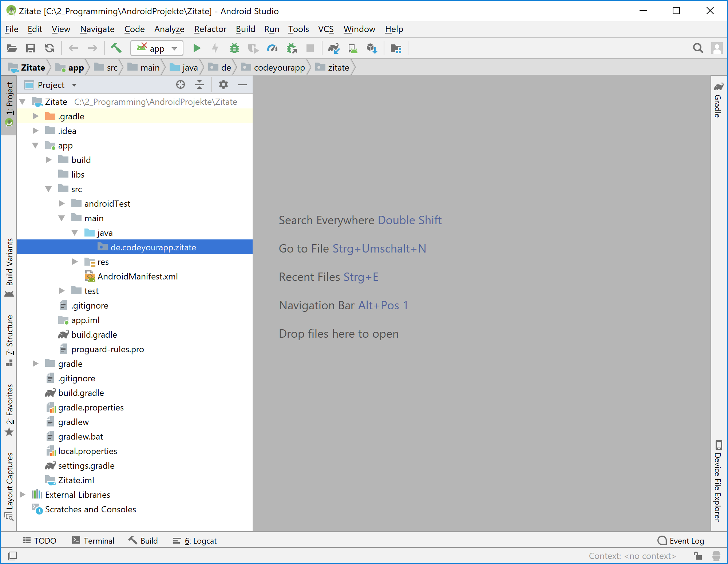Image resolution: width=728 pixels, height=564 pixels.
Task: Click tool window quick access icon bottom-left
Action: [12, 556]
